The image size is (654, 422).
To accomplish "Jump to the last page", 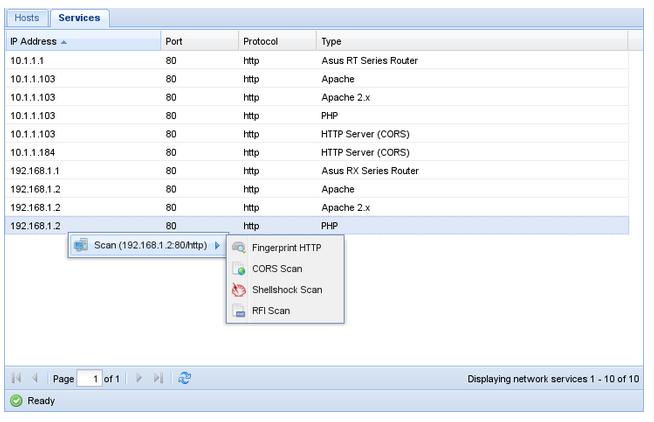I will [x=158, y=378].
